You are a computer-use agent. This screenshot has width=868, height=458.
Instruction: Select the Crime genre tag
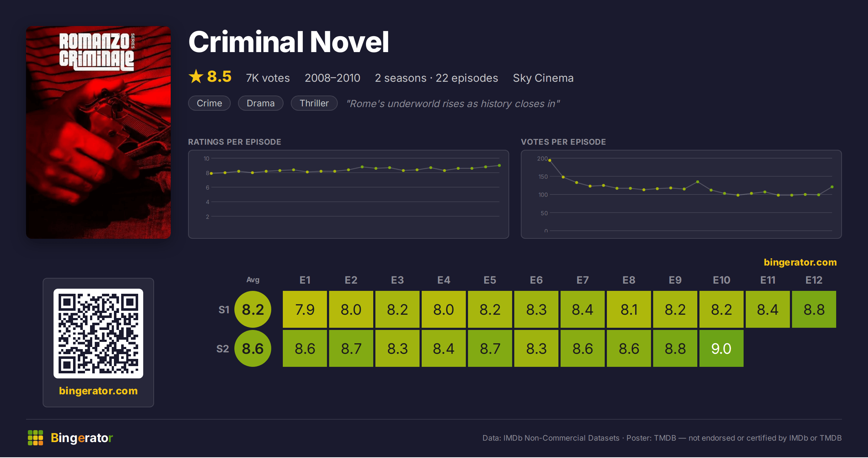[x=209, y=103]
